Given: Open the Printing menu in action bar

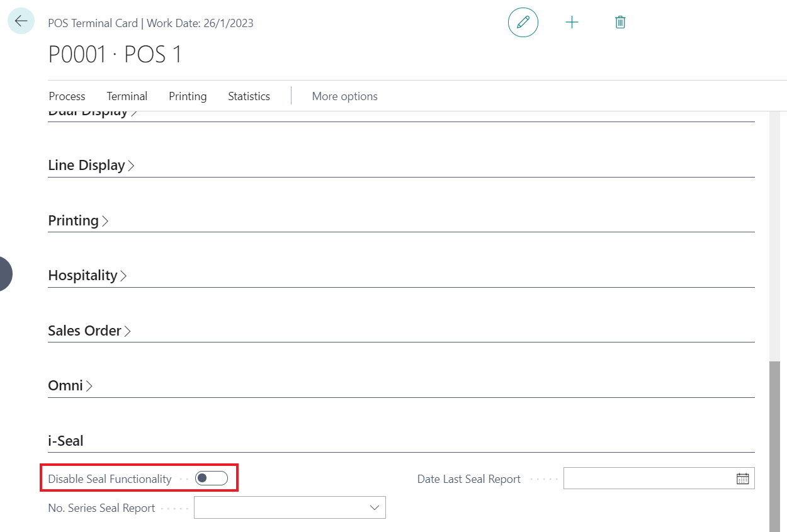Looking at the screenshot, I should pos(188,96).
